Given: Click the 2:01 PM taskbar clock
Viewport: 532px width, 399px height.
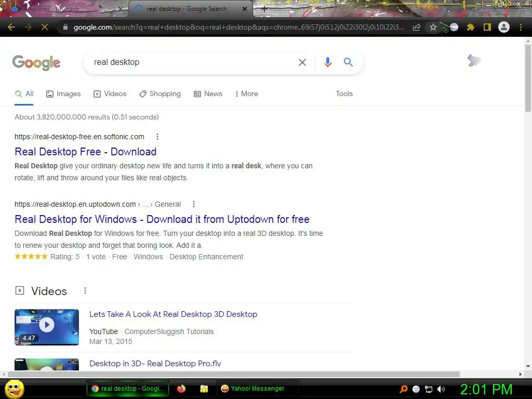Looking at the screenshot, I should [x=486, y=389].
